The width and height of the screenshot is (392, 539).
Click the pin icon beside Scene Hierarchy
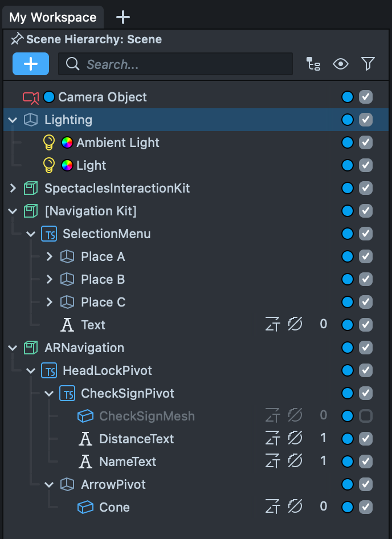18,39
